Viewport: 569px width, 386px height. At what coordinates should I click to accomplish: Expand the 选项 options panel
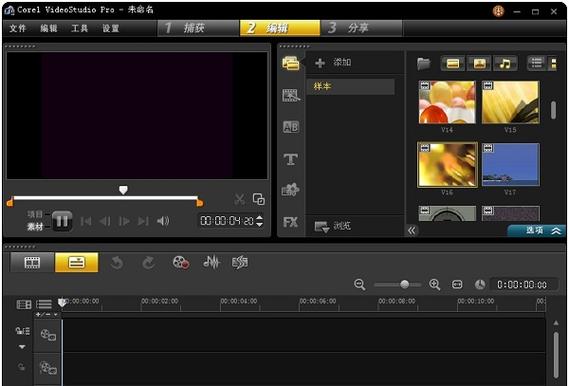[536, 230]
